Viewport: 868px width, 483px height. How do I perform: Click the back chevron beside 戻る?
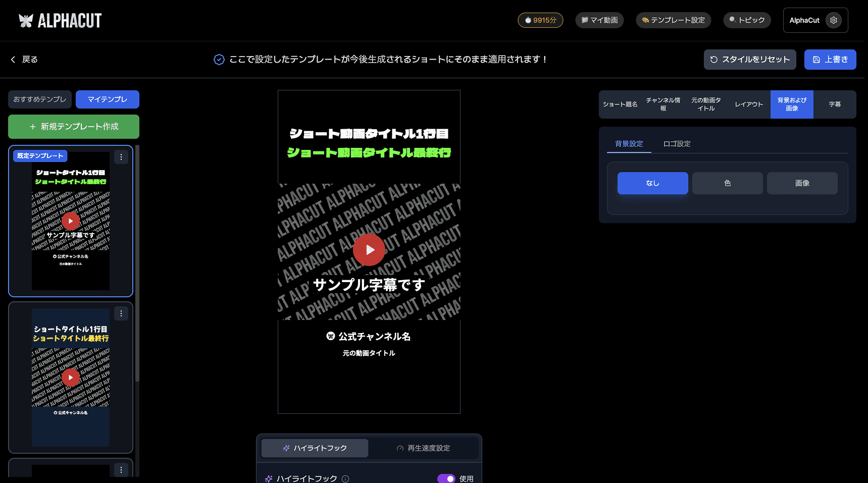pyautogui.click(x=13, y=59)
